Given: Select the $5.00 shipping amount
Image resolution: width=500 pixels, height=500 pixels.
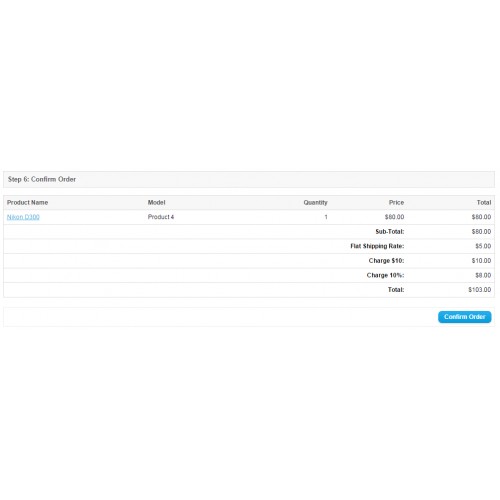Looking at the screenshot, I should pos(483,246).
